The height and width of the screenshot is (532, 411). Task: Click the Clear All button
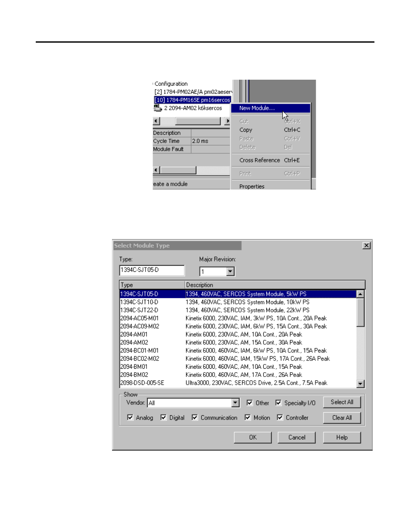tap(342, 418)
